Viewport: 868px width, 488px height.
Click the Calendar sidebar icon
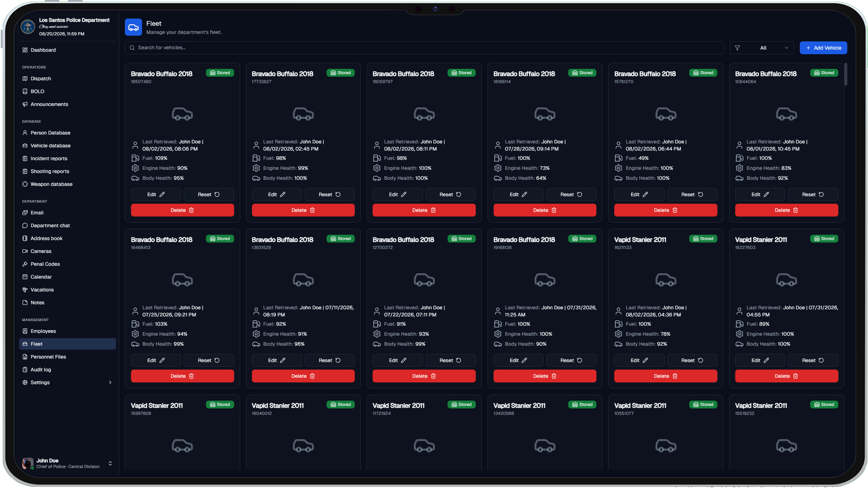point(25,277)
